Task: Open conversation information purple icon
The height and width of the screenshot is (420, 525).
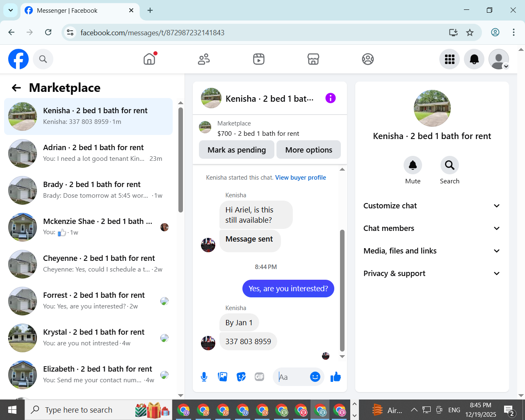Action: (x=331, y=98)
